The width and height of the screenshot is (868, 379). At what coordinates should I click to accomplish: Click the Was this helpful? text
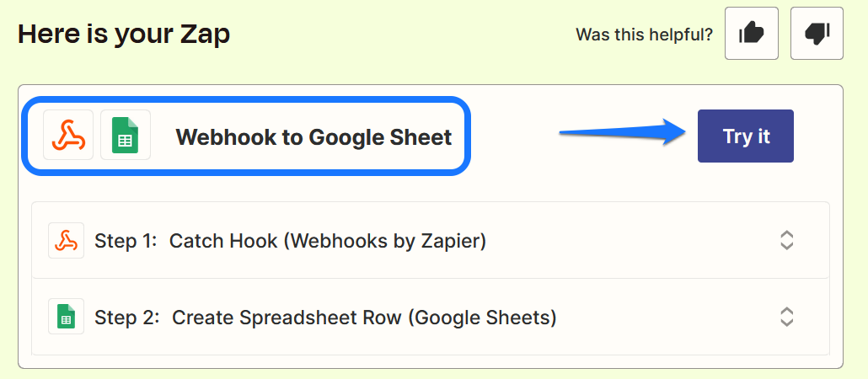click(x=644, y=35)
